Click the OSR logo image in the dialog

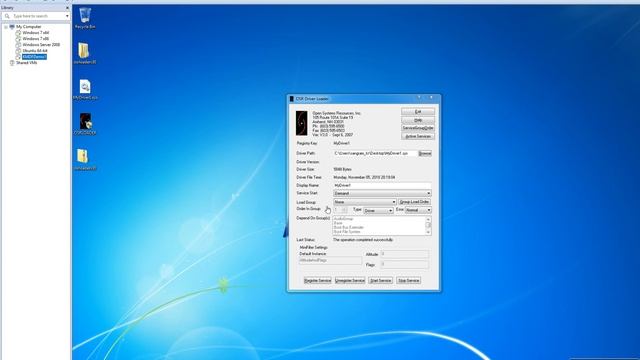pyautogui.click(x=302, y=123)
